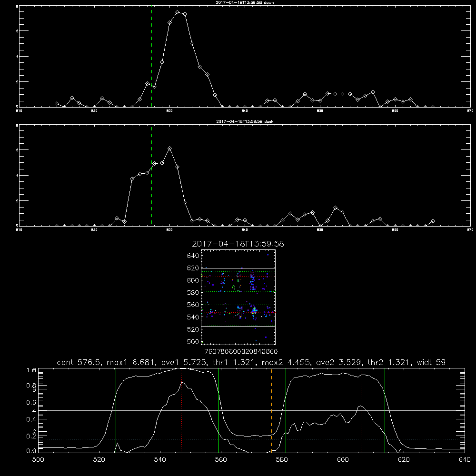
Task: Click the orange dashed center line in bottom plot
Action: [x=271, y=410]
